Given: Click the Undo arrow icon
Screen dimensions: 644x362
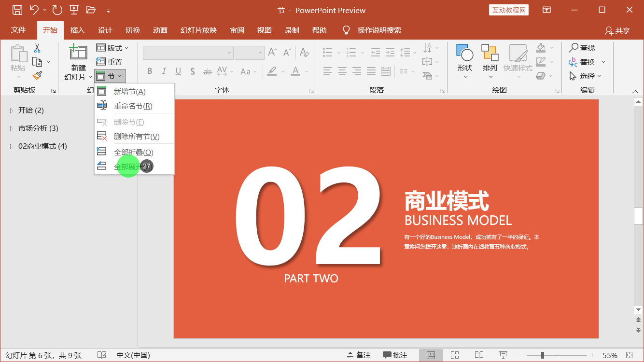Looking at the screenshot, I should point(34,10).
